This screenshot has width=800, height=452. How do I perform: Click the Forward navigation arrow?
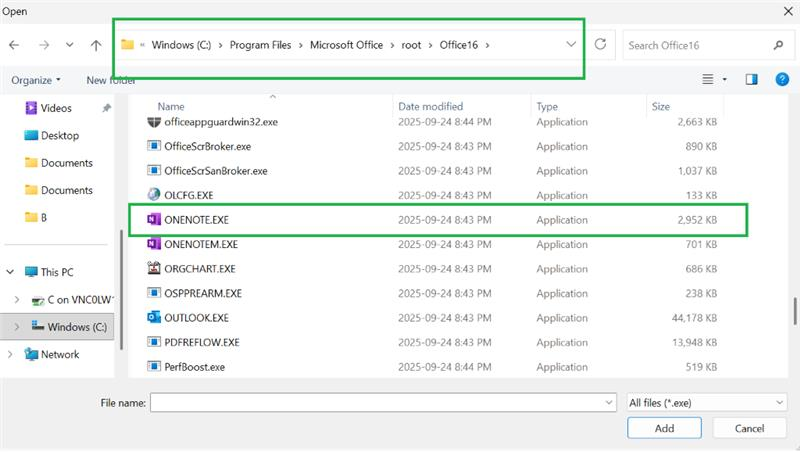pyautogui.click(x=44, y=45)
